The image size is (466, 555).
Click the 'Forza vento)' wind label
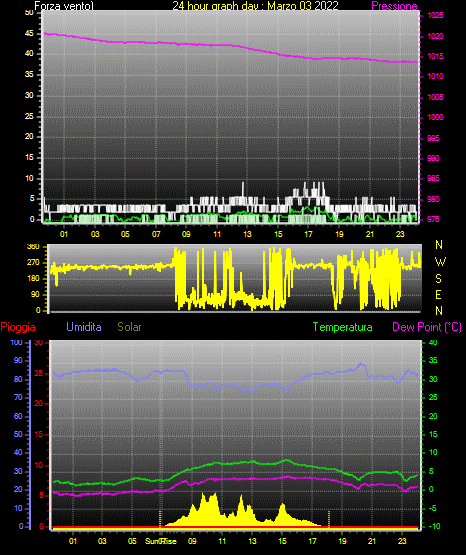pos(64,6)
